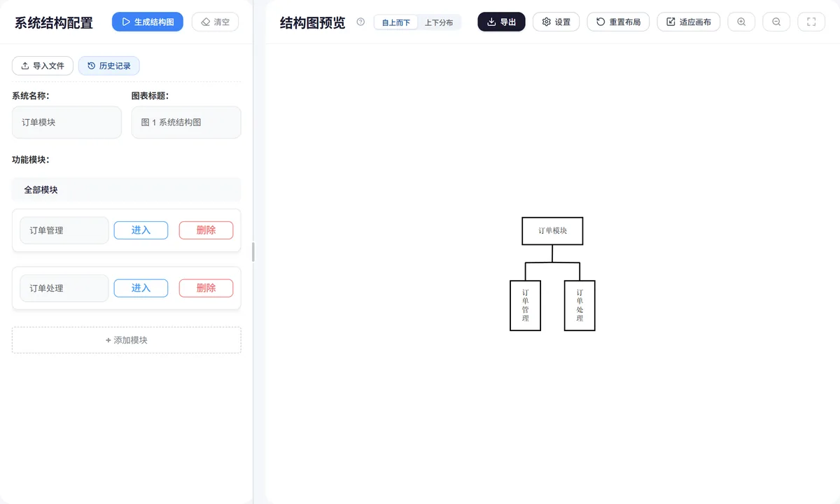Add a new module with 添加模块

click(x=127, y=340)
